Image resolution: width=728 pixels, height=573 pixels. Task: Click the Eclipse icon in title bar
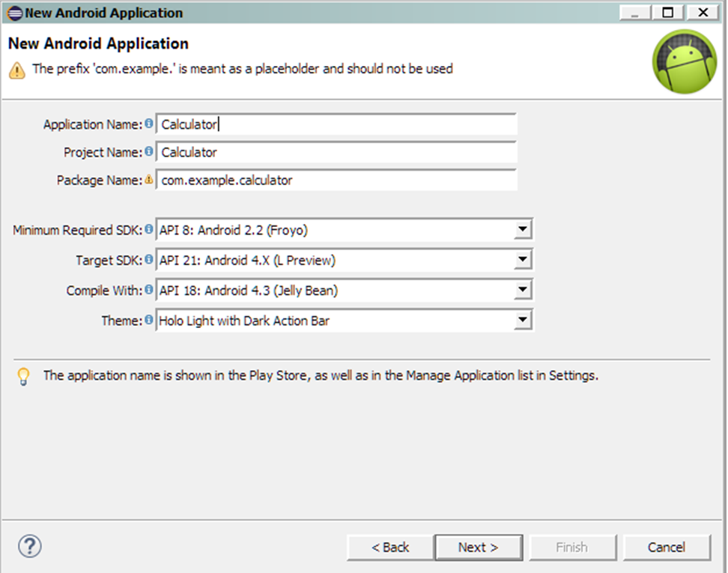15,13
